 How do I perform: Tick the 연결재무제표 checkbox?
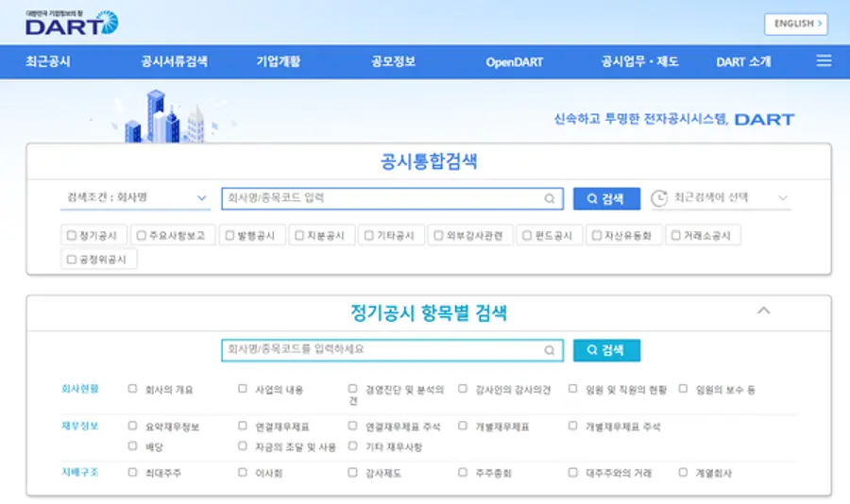coord(243,426)
